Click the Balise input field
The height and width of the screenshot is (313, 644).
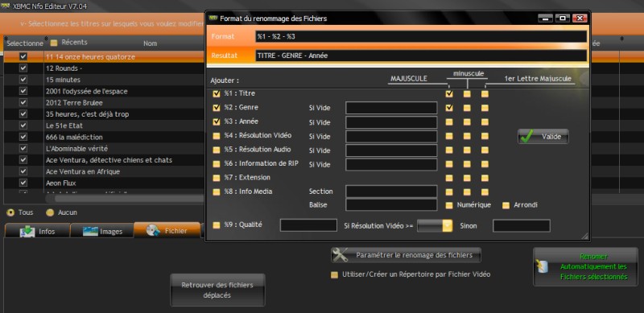[391, 204]
